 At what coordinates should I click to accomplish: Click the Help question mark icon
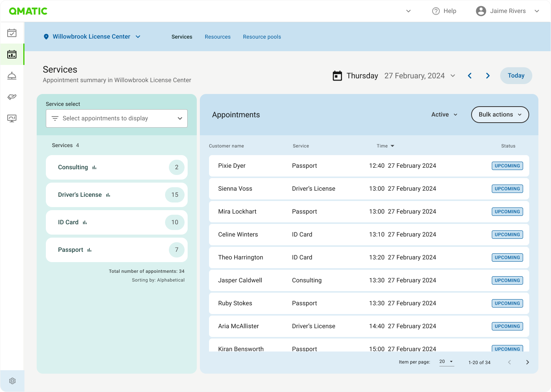436,11
